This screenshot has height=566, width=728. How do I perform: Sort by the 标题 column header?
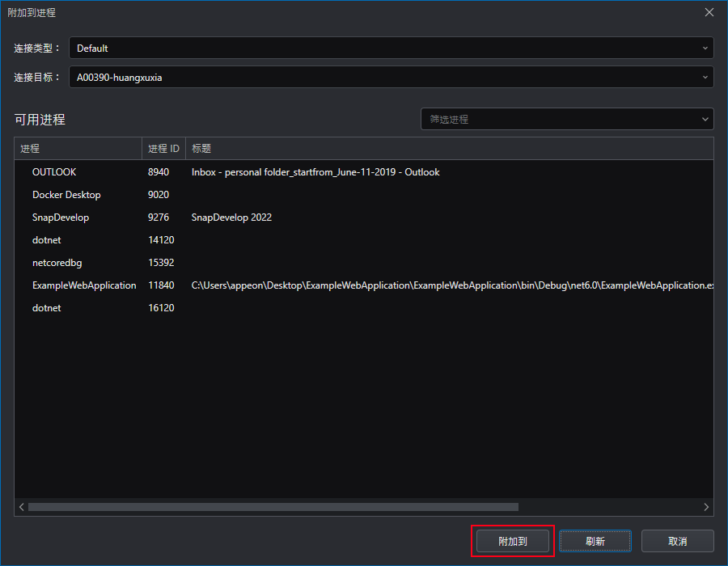click(x=450, y=149)
